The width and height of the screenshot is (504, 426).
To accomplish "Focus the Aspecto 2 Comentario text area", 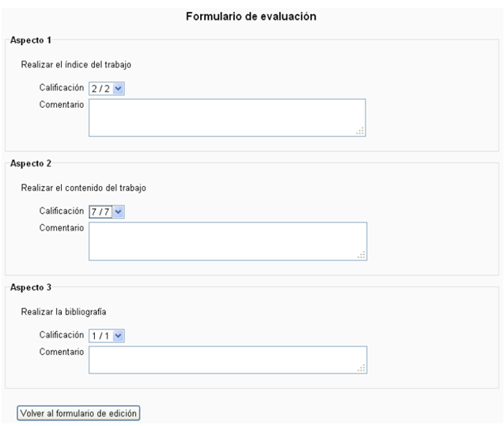I will (227, 241).
